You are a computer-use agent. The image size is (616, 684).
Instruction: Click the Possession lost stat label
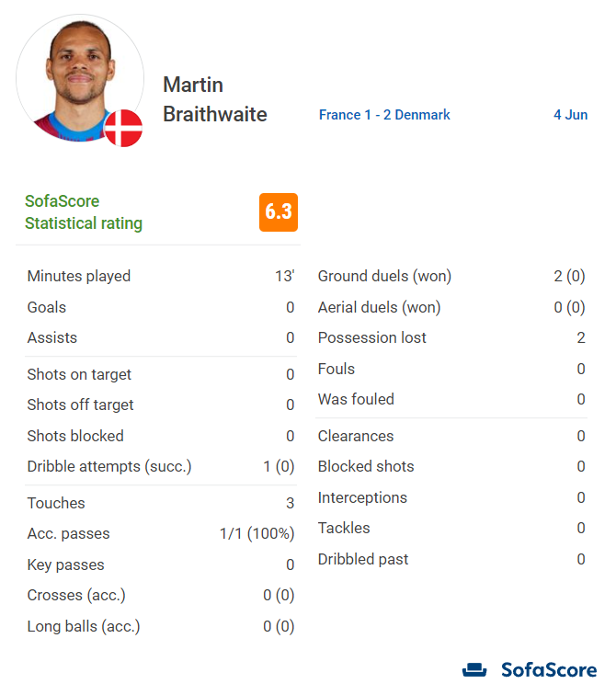coord(372,337)
